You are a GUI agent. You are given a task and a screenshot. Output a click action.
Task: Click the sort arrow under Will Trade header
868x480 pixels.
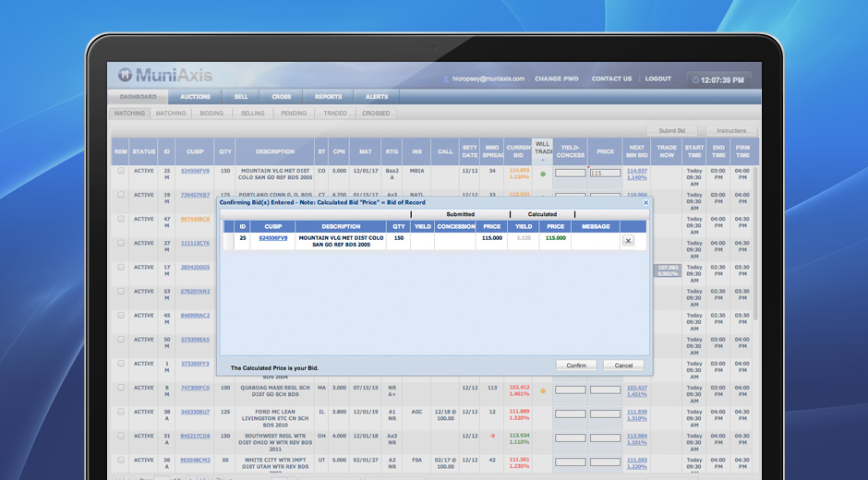point(543,161)
